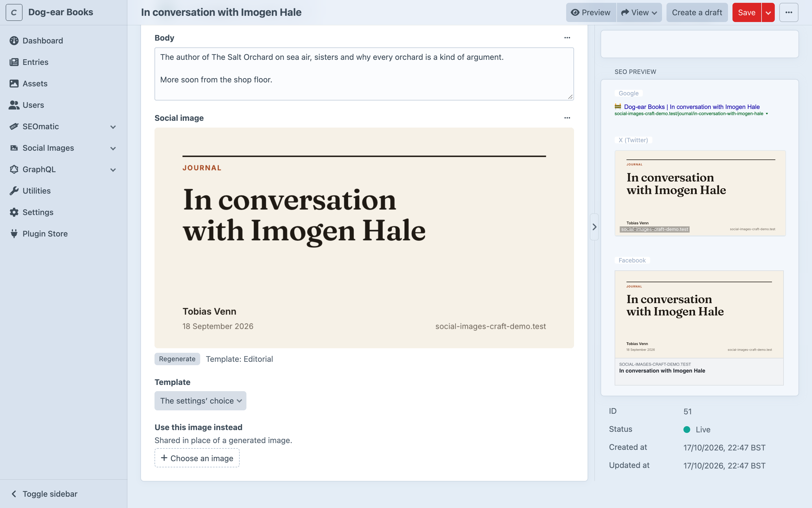Click the SEOmatic tag icon
The width and height of the screenshot is (812, 508).
[14, 127]
